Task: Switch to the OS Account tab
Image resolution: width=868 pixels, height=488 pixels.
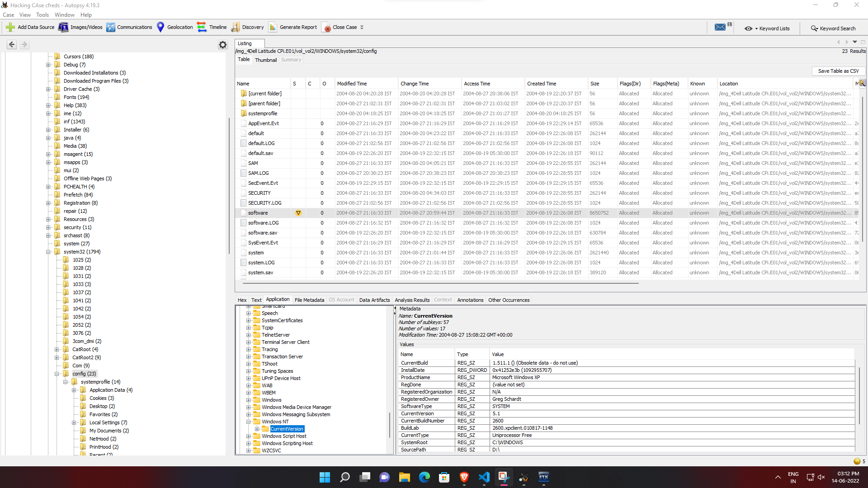Action: pos(341,300)
